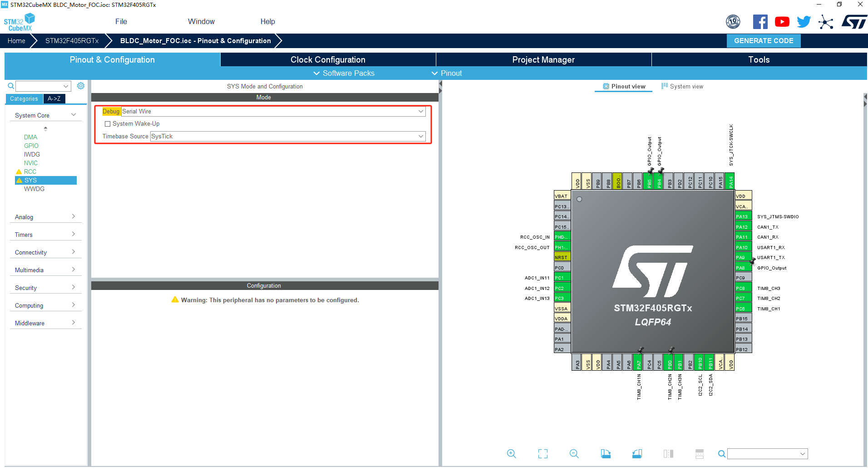Select the Pinout & Configuration tab
868x471 pixels.
pos(112,59)
